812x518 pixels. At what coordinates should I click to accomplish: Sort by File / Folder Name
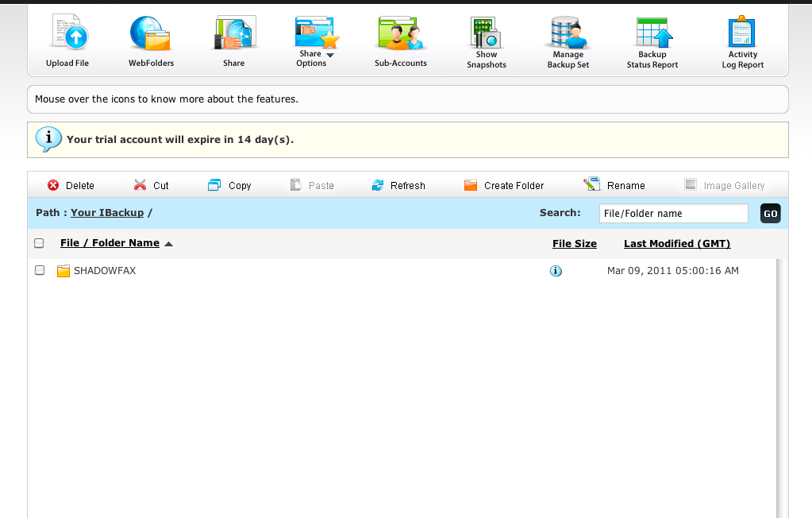pos(110,242)
